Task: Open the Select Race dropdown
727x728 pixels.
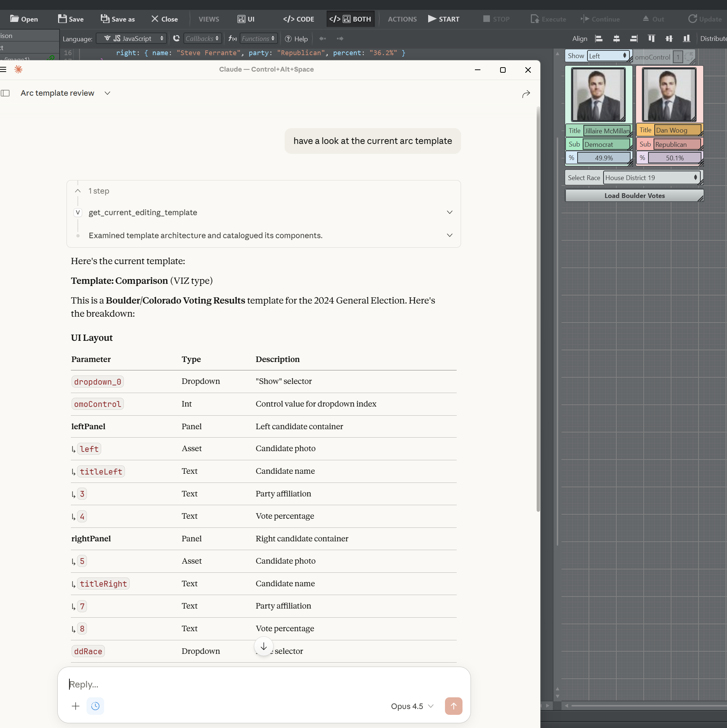Action: [x=652, y=178]
